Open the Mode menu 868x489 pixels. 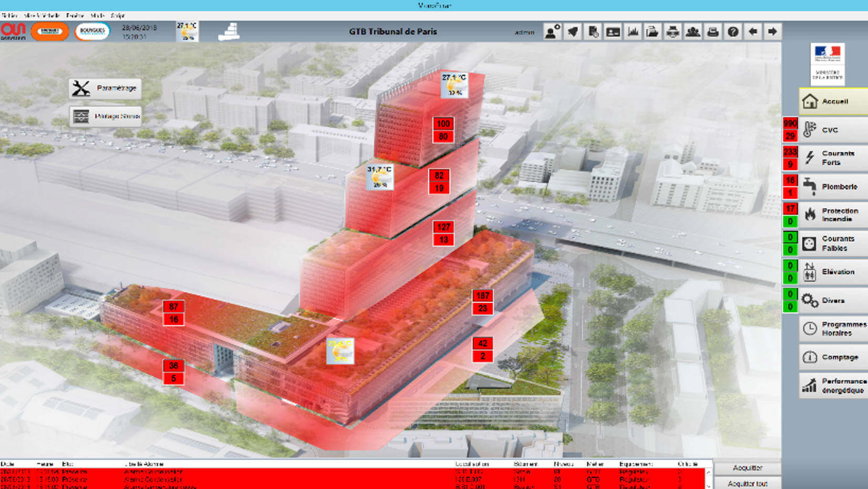97,16
